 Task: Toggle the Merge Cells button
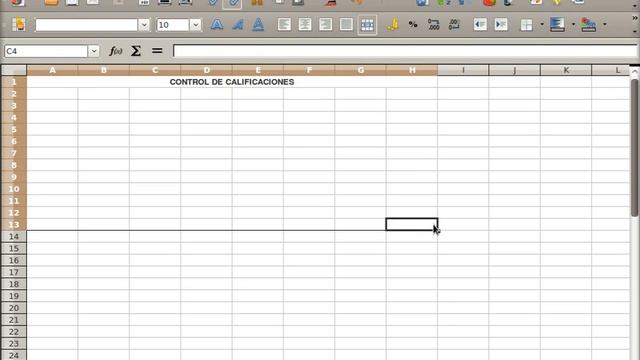[x=367, y=24]
